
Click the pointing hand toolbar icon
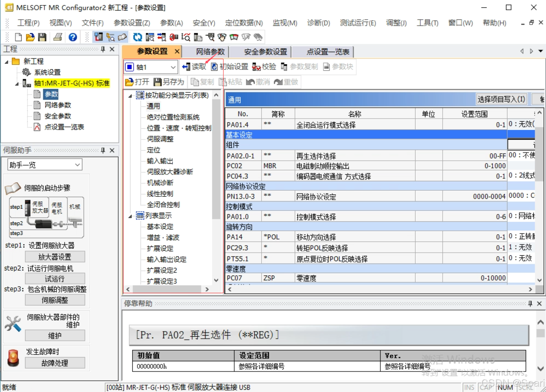(x=222, y=37)
